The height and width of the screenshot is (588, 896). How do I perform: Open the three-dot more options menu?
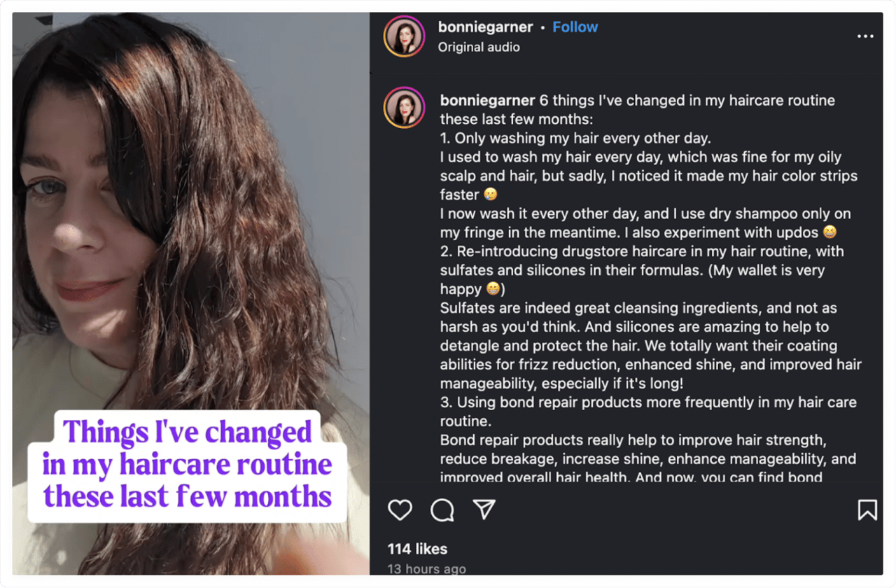click(x=865, y=36)
